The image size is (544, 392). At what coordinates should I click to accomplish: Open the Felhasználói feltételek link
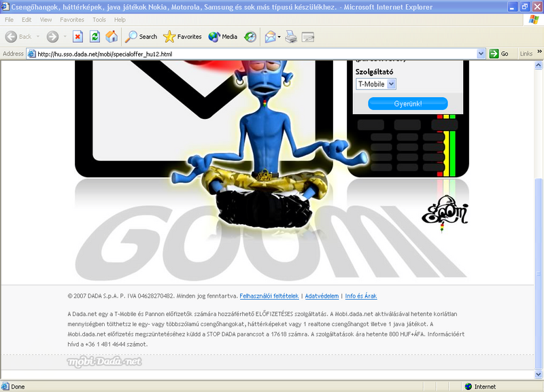point(269,296)
